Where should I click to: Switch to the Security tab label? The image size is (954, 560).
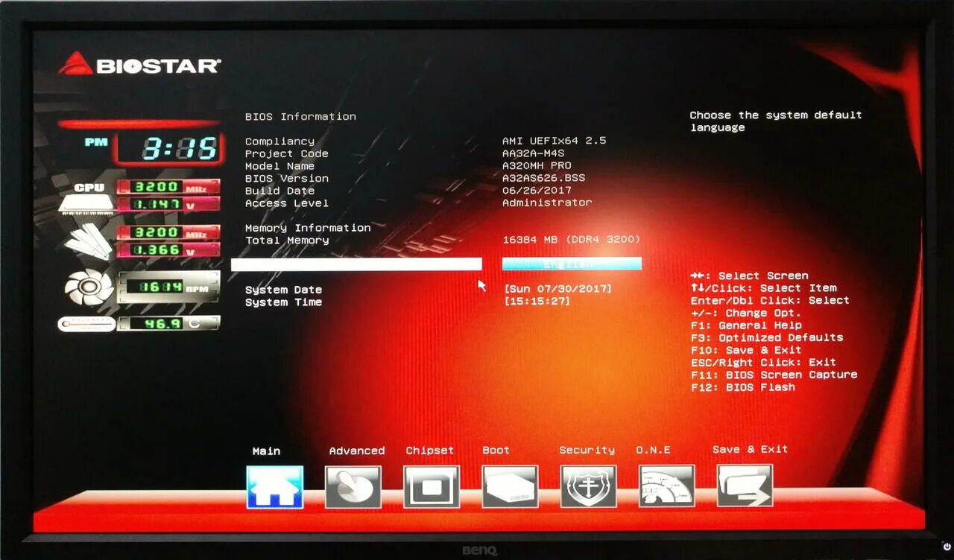(587, 450)
